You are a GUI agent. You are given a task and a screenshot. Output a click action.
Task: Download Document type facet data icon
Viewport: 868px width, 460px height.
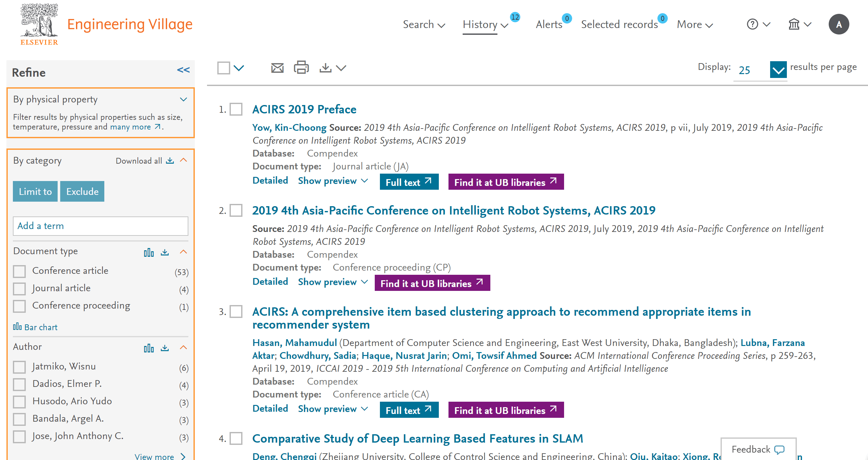click(165, 252)
